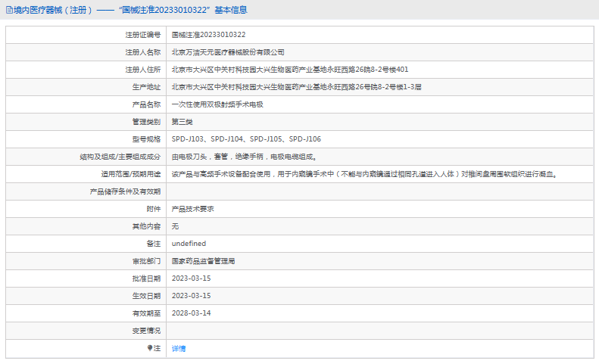Click registrant name 北京万洁天元医疗器械股份有限公司
This screenshot has width=599, height=364.
coord(228,52)
